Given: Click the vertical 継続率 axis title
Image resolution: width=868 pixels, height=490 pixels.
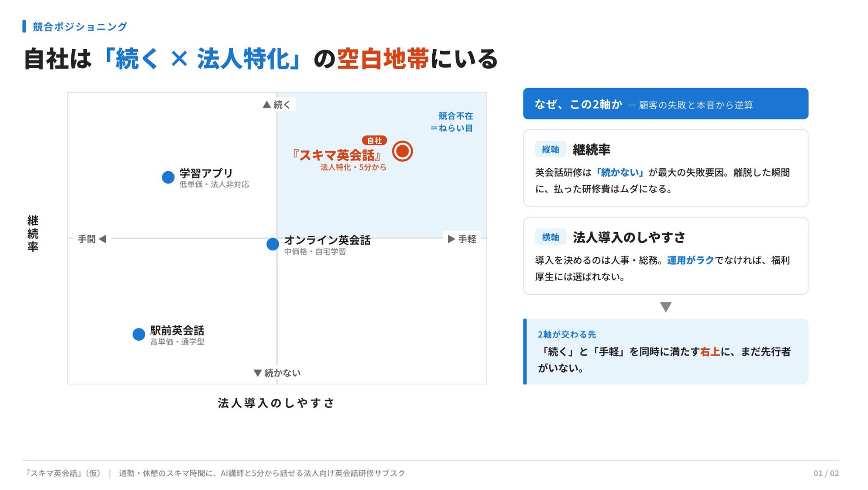Looking at the screenshot, I should click(x=33, y=233).
